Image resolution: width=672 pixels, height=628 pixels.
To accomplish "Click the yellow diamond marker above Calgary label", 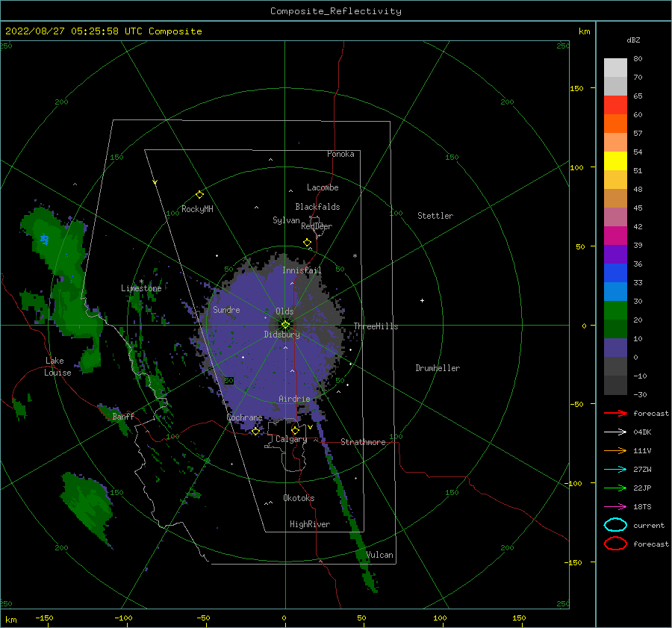I will tap(295, 430).
